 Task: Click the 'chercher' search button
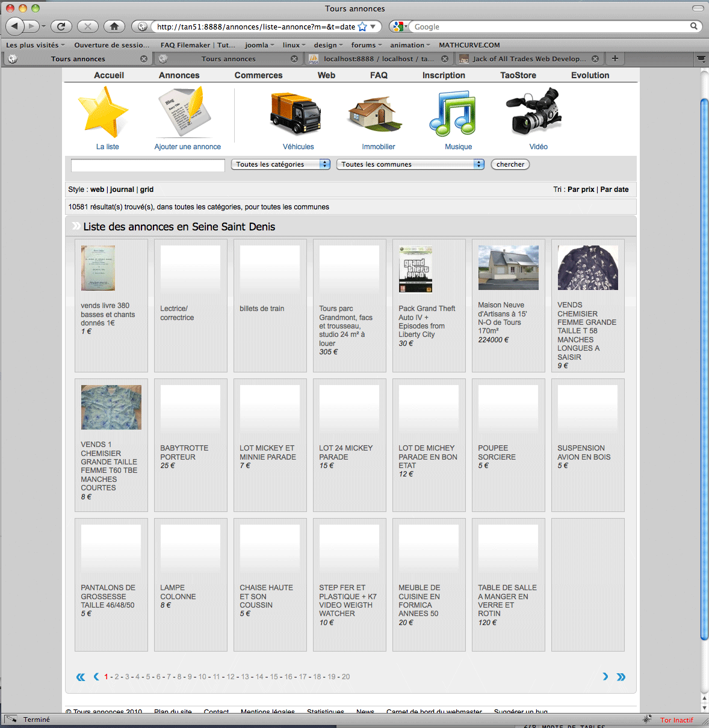click(510, 164)
